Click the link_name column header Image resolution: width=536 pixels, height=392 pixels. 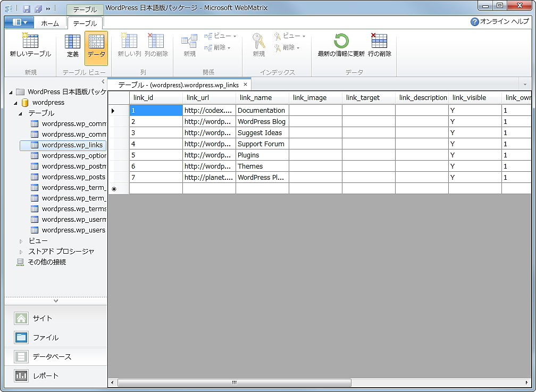click(x=262, y=97)
